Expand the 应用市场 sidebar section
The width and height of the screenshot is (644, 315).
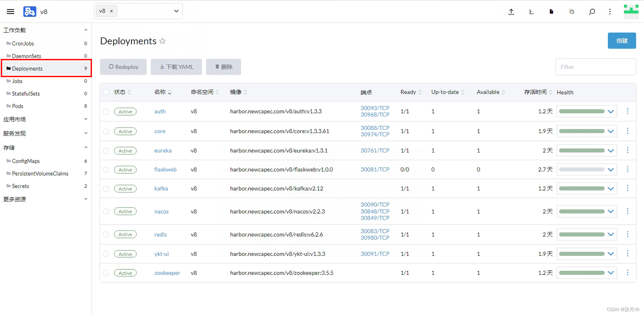coord(86,119)
